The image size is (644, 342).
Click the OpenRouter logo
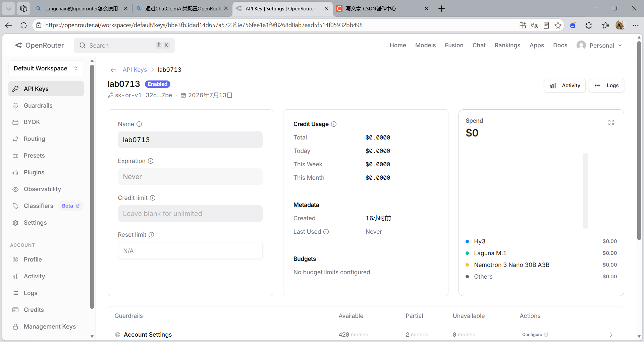coord(40,45)
